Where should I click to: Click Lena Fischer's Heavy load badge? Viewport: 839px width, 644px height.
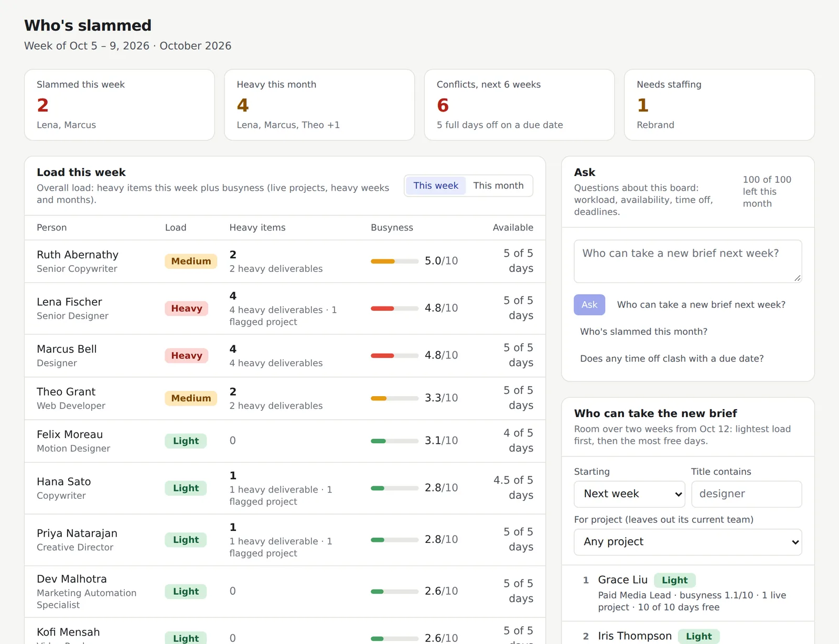[x=187, y=308]
